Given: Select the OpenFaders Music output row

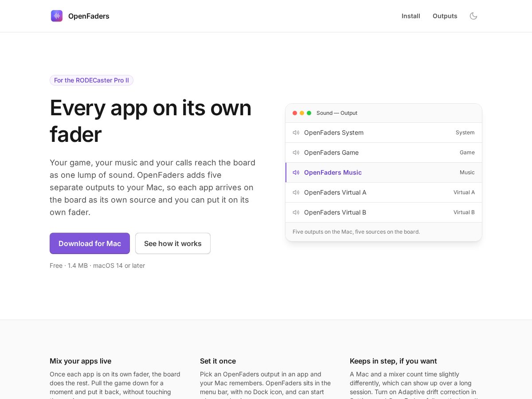Looking at the screenshot, I should (x=383, y=172).
